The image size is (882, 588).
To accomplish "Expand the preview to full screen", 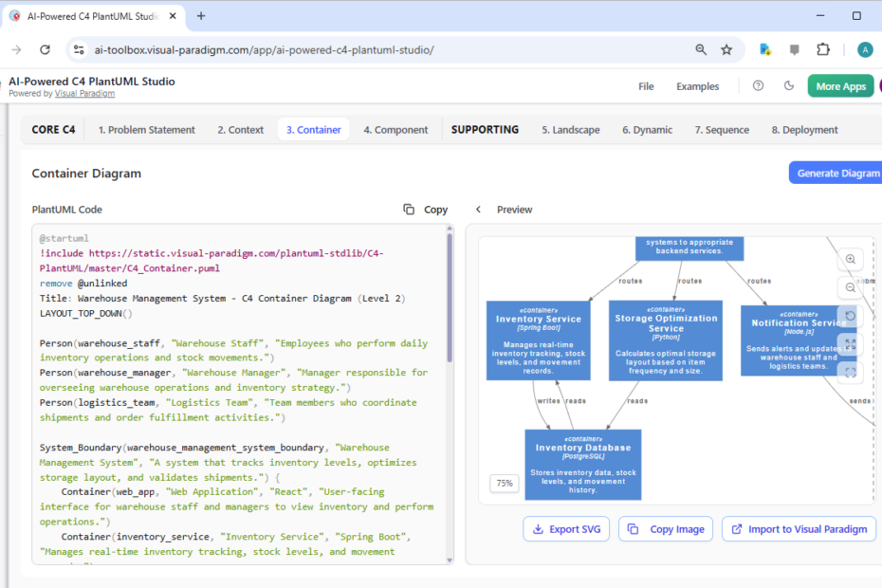I will tap(851, 344).
